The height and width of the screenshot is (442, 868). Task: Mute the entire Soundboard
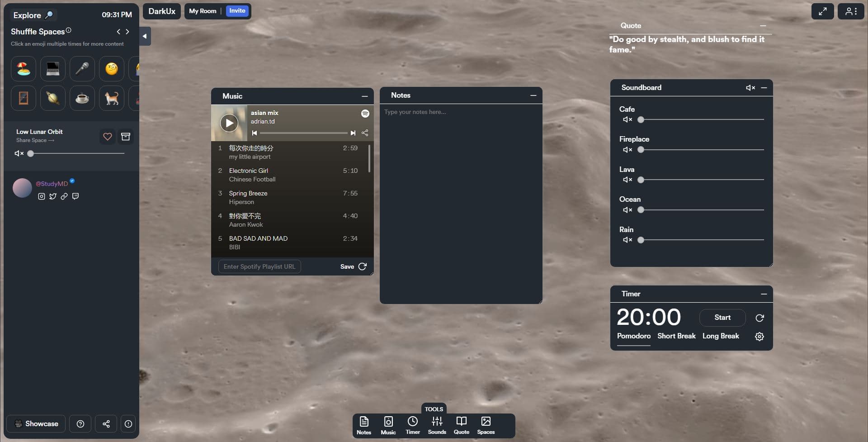[x=750, y=87]
